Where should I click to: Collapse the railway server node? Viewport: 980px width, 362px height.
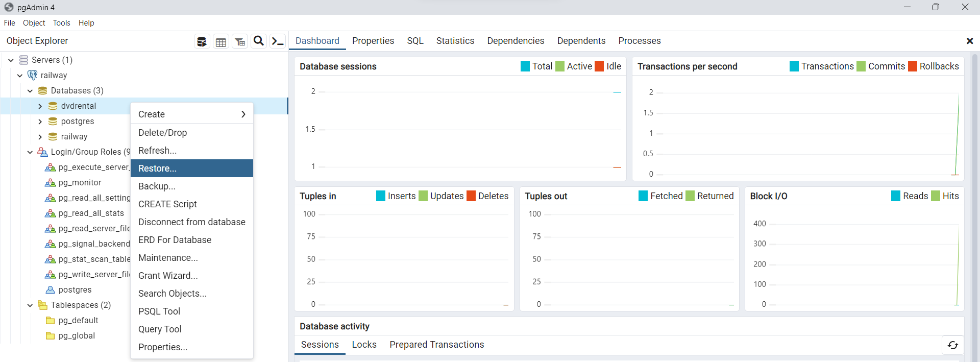click(20, 76)
